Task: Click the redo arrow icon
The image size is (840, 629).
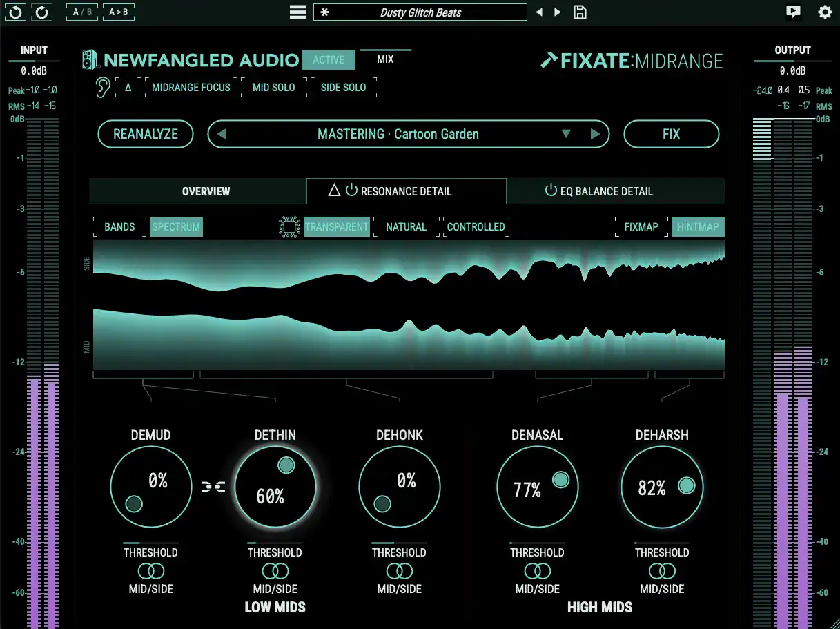Action: [x=42, y=12]
